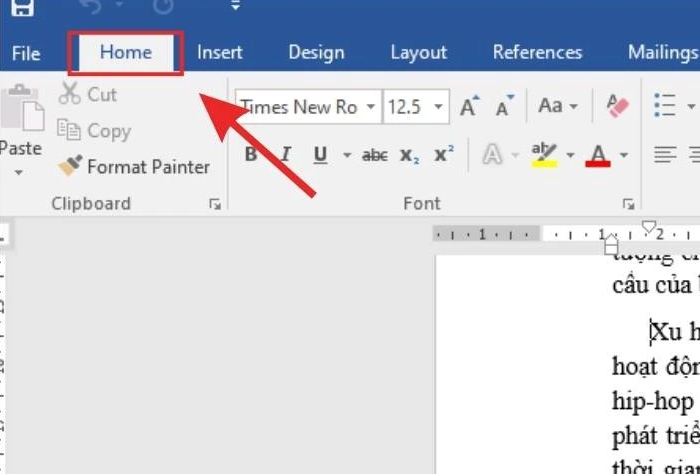Click the Save icon in quick access toolbar

point(22,7)
